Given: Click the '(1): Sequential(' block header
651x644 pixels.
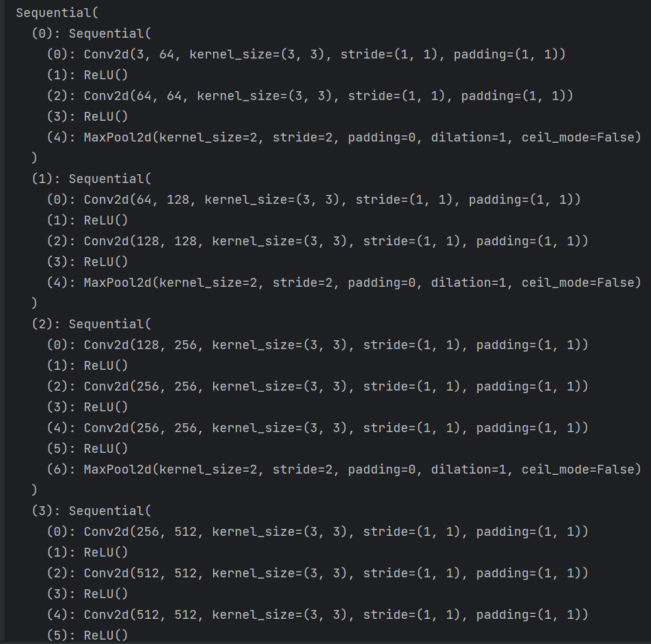Looking at the screenshot, I should (91, 179).
